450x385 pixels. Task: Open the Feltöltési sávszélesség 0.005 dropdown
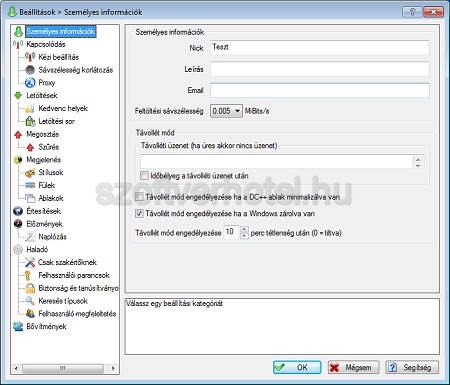click(x=226, y=111)
